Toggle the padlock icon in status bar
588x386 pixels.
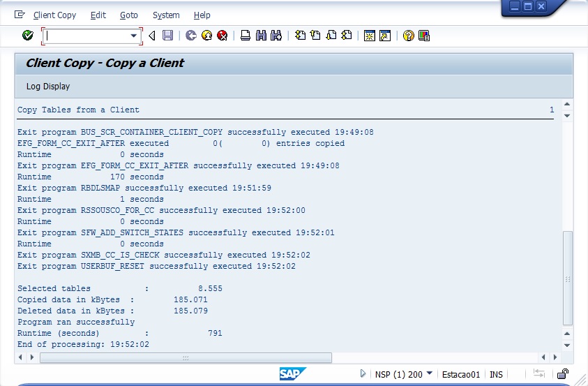pos(562,374)
